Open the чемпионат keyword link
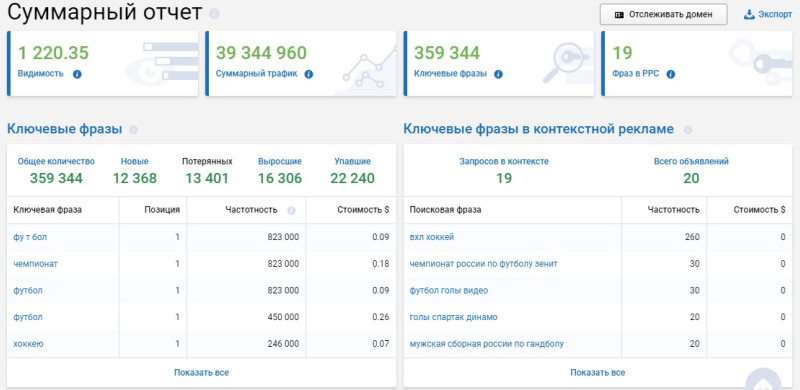Screen dimensions: 800x390 point(36,264)
